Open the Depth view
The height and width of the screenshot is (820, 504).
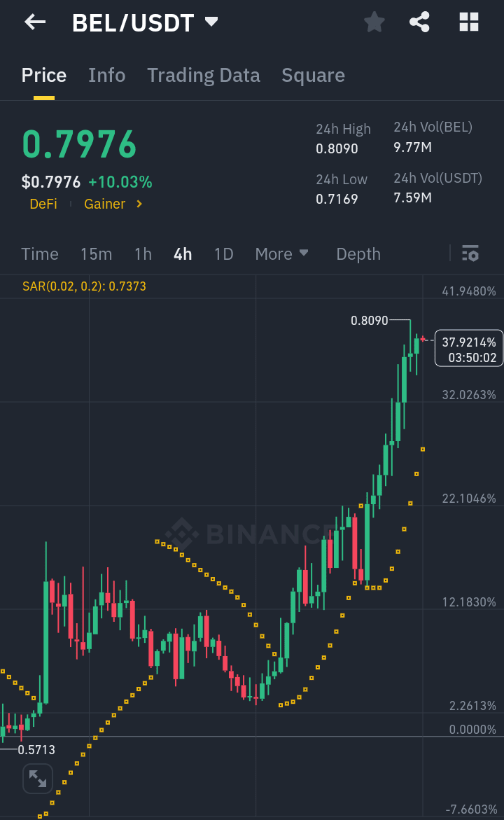[x=358, y=254]
